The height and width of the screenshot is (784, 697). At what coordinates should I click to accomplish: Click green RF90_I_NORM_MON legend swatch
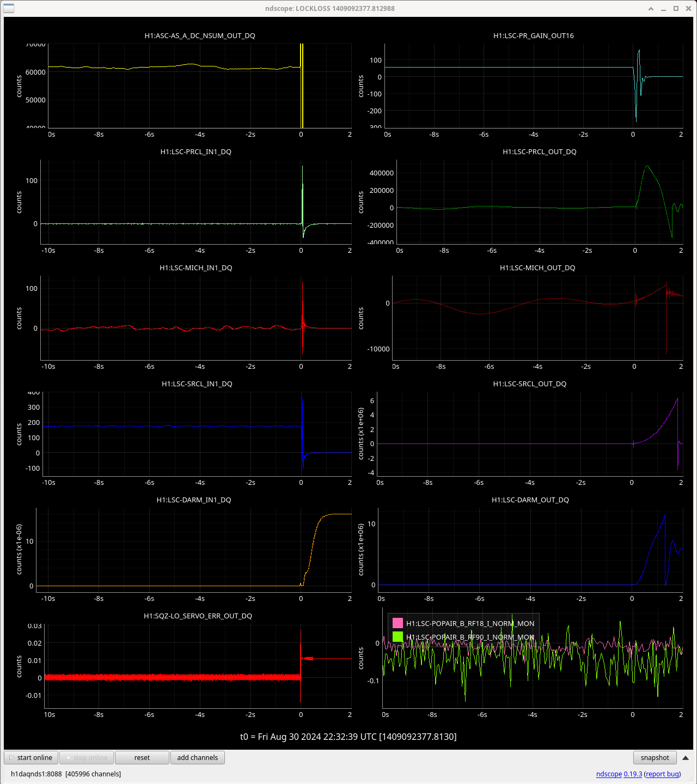[398, 636]
